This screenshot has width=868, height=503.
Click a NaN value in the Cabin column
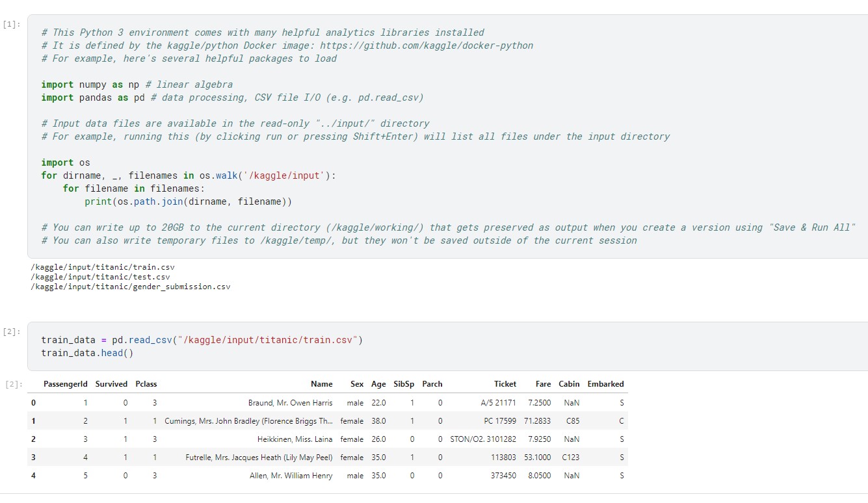[570, 402]
